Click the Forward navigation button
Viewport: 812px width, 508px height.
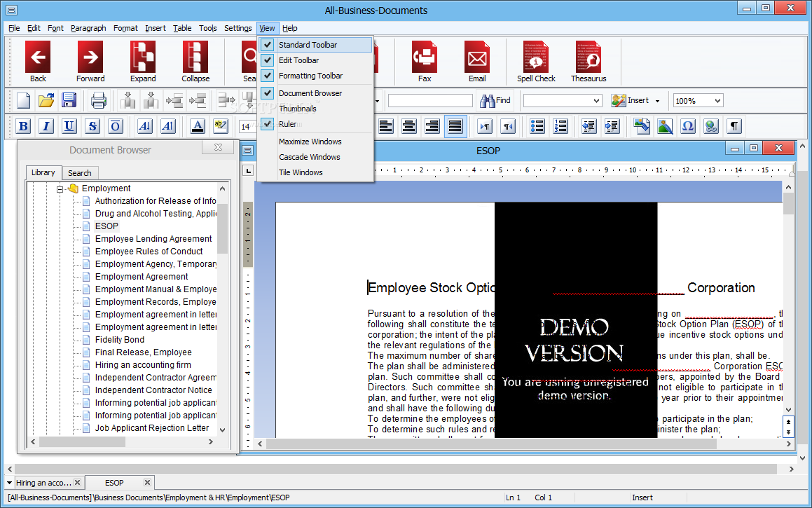(90, 62)
